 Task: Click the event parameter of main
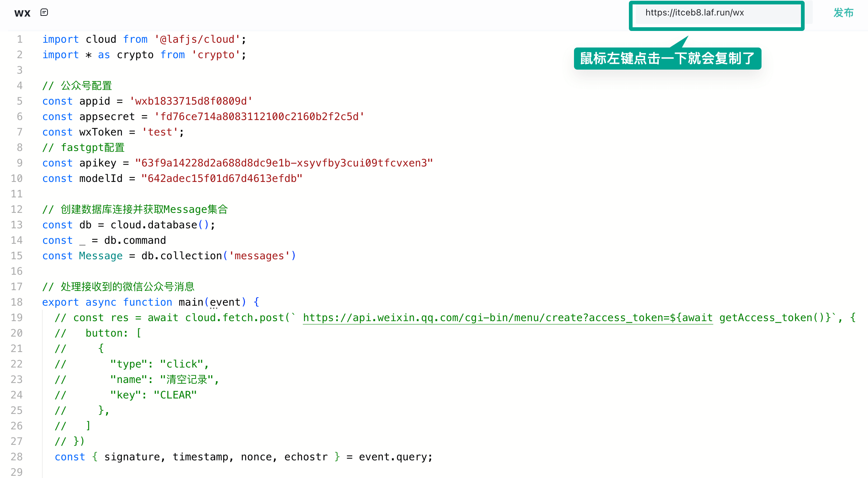pyautogui.click(x=225, y=302)
